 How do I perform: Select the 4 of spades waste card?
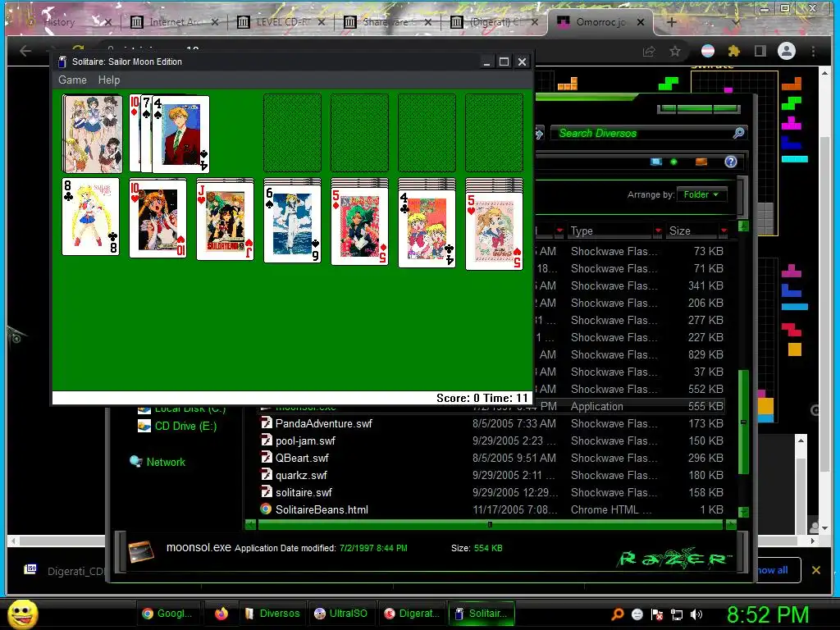(180, 135)
